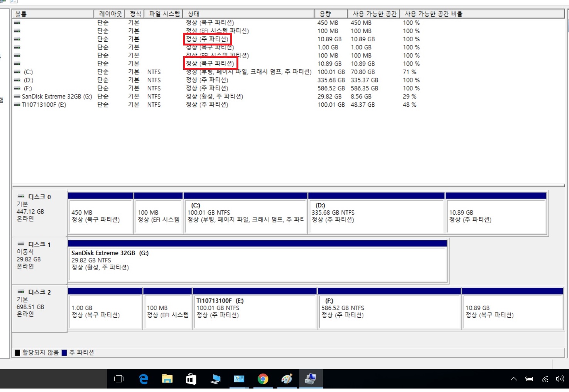
Task: Open the Paint palette taskbar icon
Action: (287, 379)
